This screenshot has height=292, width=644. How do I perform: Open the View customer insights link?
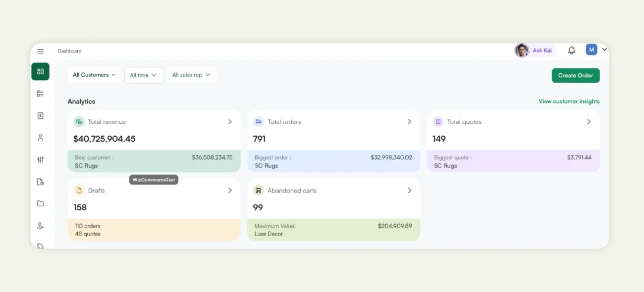pyautogui.click(x=569, y=101)
